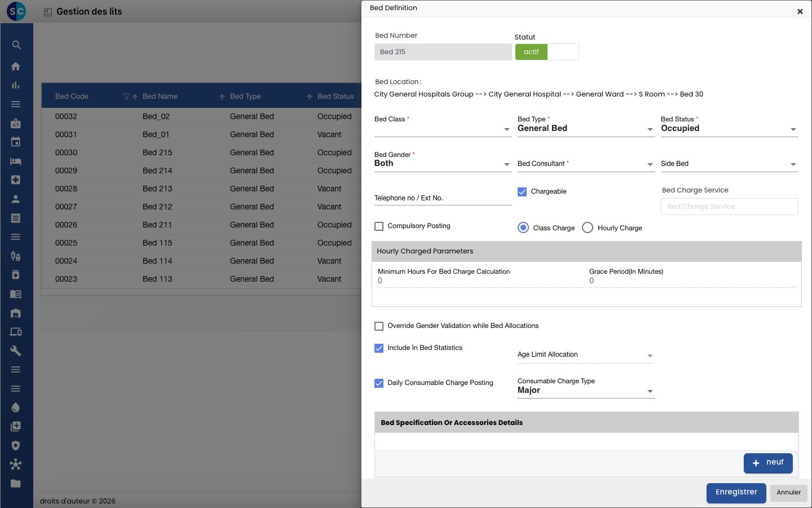Toggle the actif status switch
The image size is (812, 508).
coord(547,52)
